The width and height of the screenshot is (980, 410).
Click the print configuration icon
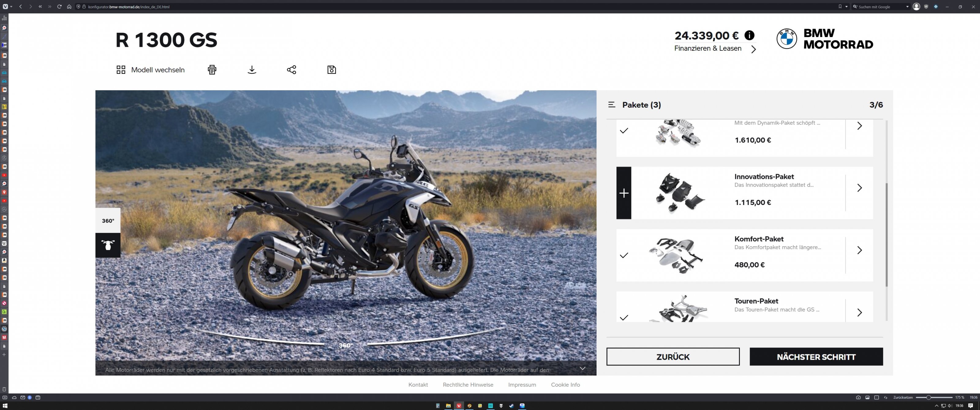212,69
